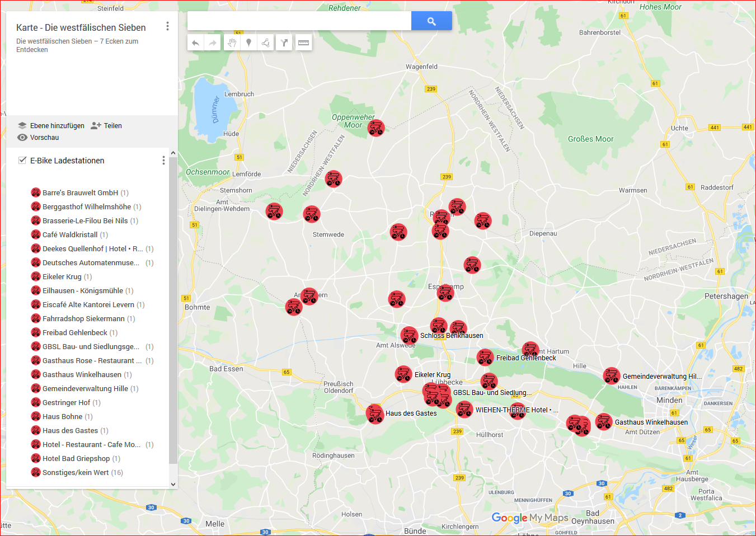
Task: Select Eiscafé Alte Kantorei Levern entry
Action: pos(88,305)
